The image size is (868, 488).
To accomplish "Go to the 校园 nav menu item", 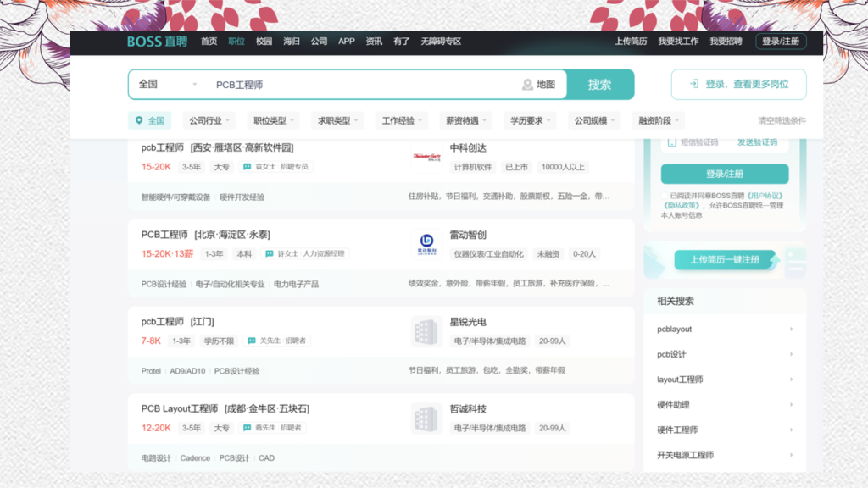I will click(x=264, y=42).
